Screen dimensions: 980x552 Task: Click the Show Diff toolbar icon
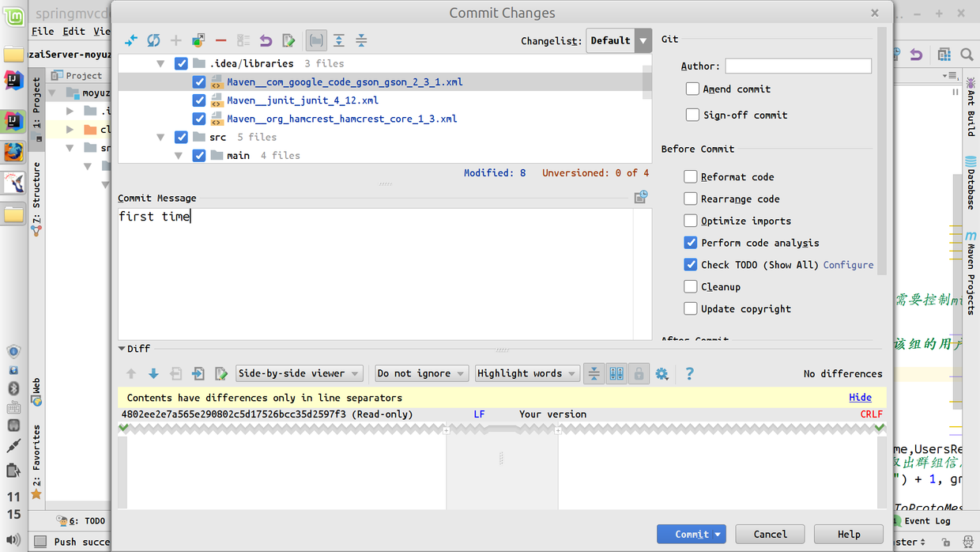[131, 40]
